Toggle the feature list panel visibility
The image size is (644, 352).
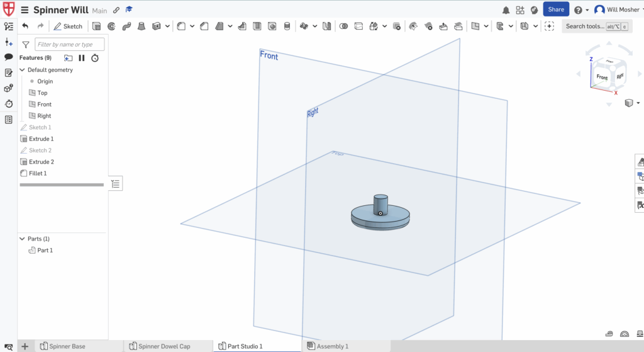(116, 183)
